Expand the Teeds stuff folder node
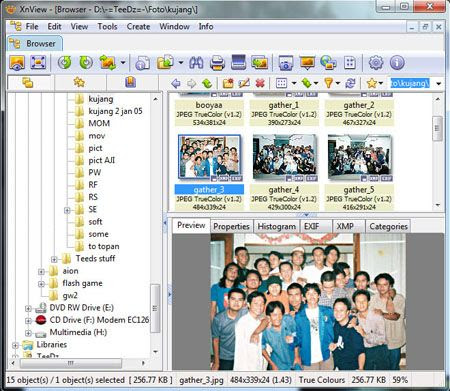Image resolution: width=450 pixels, height=391 pixels. click(x=54, y=259)
